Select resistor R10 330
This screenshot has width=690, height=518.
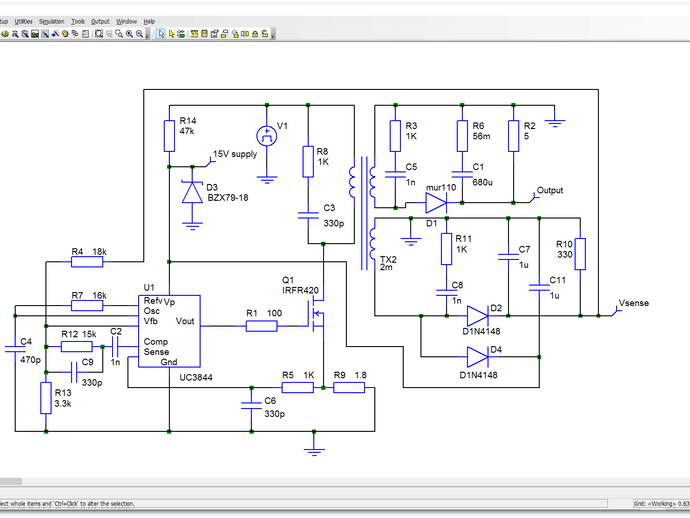(580, 254)
